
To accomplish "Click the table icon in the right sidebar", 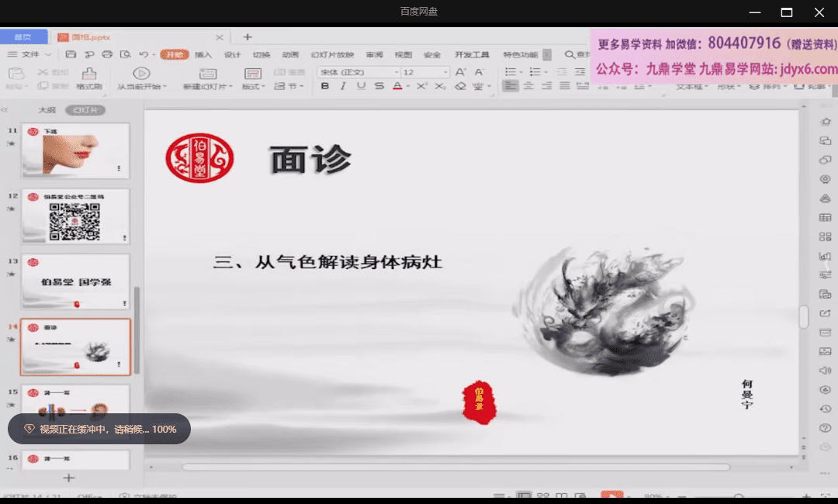I will (825, 218).
